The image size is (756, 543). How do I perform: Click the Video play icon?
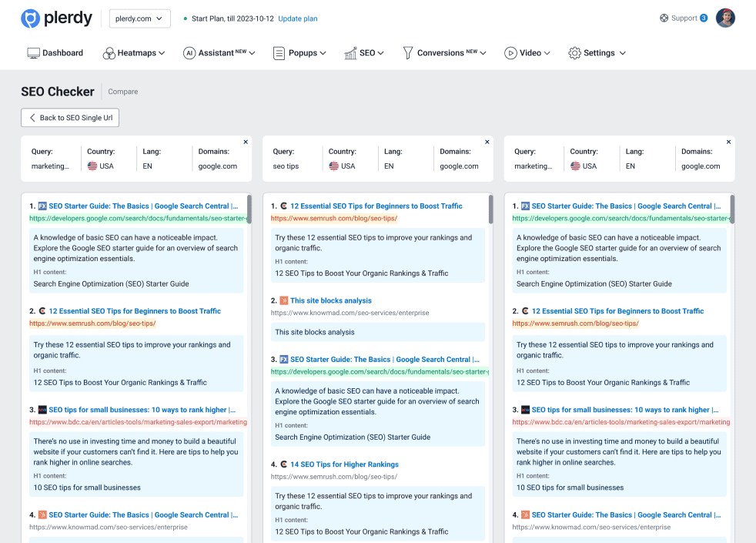click(510, 53)
